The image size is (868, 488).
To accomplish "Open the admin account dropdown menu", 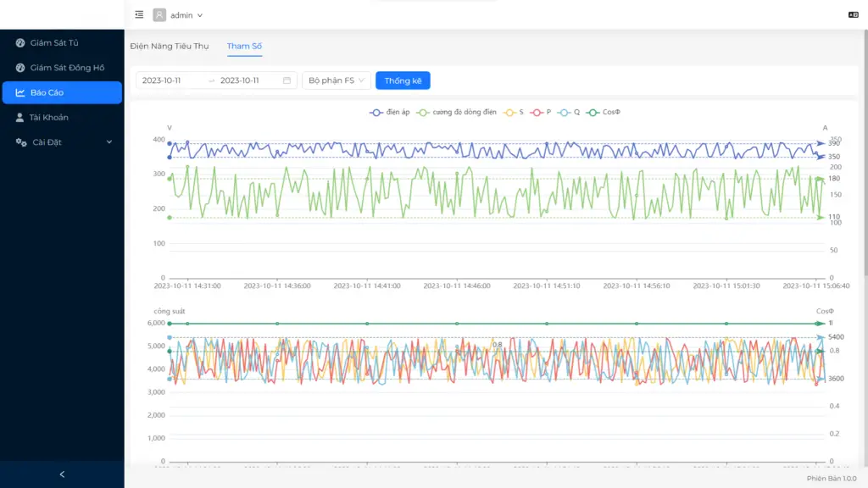I will click(x=186, y=15).
